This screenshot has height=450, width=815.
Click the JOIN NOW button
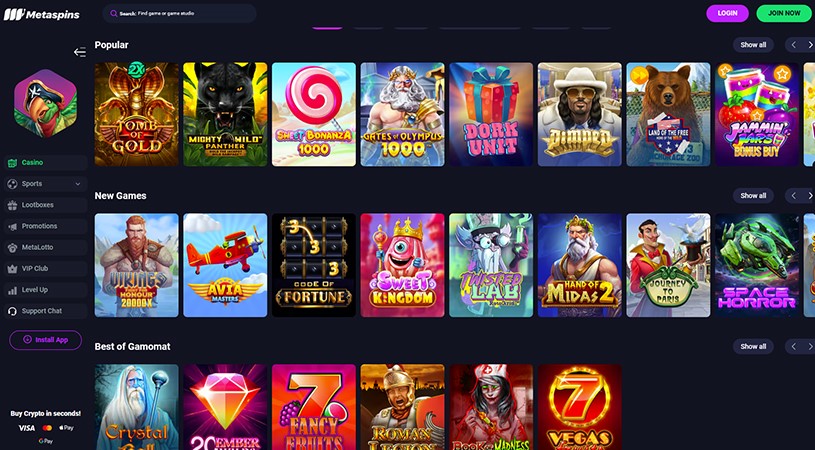pyautogui.click(x=784, y=14)
